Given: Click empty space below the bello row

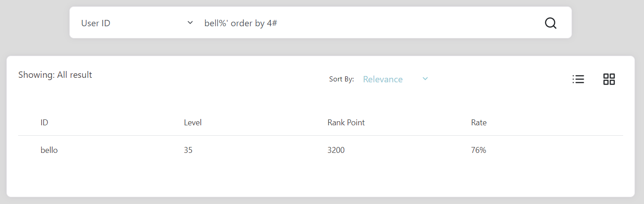Looking at the screenshot, I should [321, 179].
